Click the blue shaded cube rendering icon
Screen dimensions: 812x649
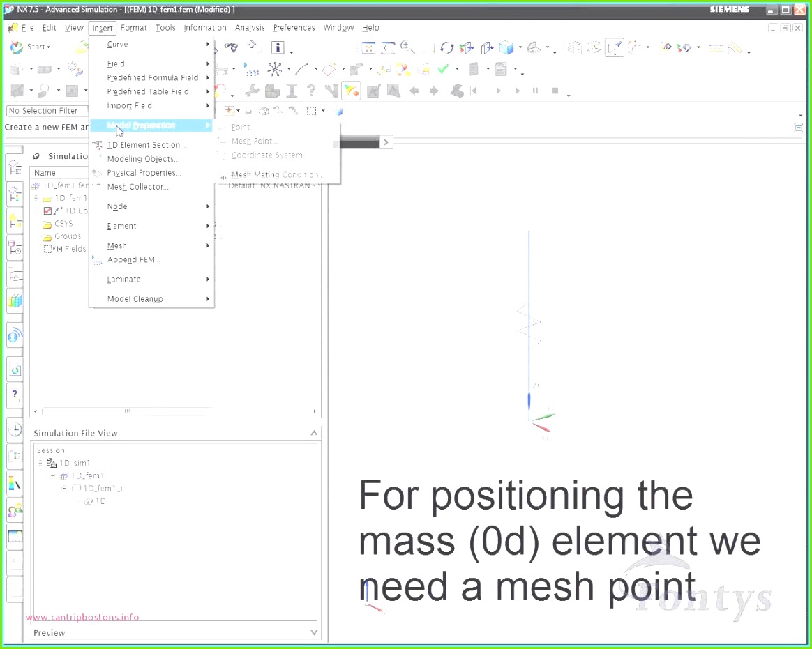pyautogui.click(x=506, y=48)
